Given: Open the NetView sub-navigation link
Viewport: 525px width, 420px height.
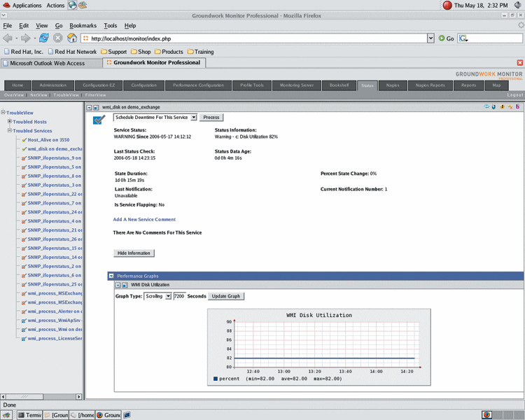Looking at the screenshot, I should coord(38,95).
